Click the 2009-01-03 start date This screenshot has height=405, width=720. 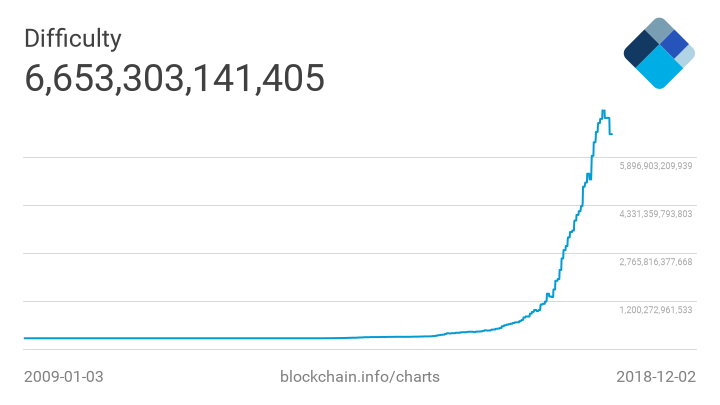(64, 377)
